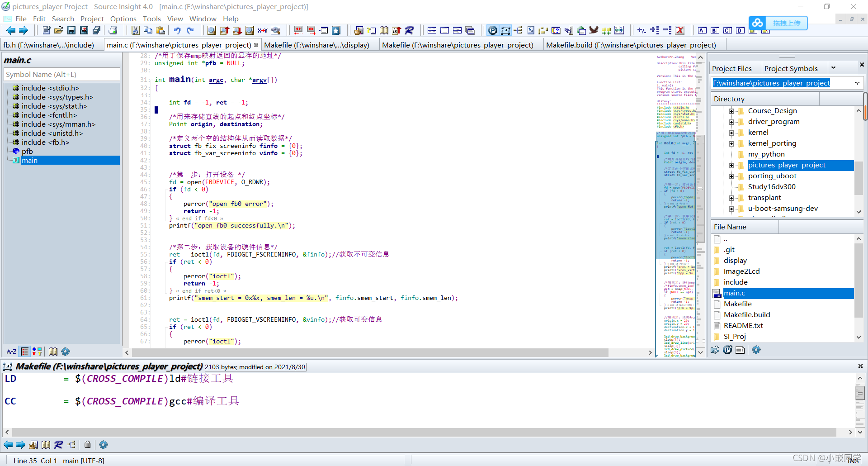Open the Project menu

tap(92, 19)
